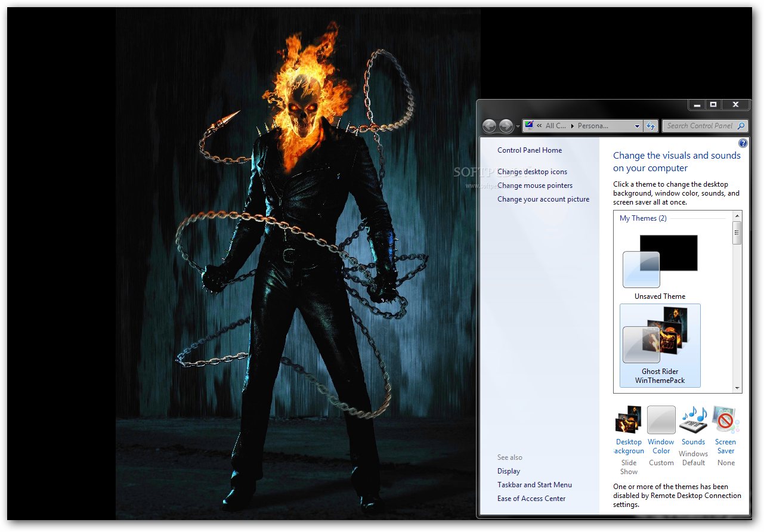This screenshot has width=764, height=532.
Task: Close the Personalization window
Action: coord(735,105)
